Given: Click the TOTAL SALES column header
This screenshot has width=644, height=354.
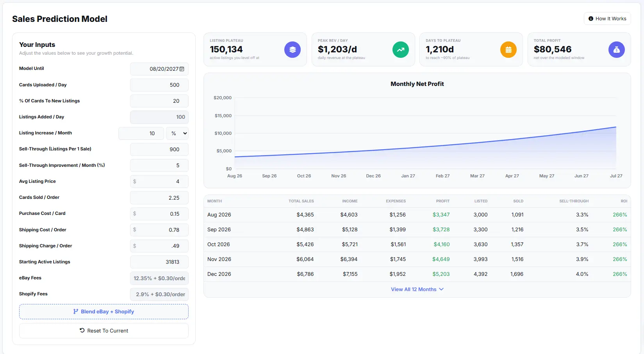Looking at the screenshot, I should click(x=301, y=201).
